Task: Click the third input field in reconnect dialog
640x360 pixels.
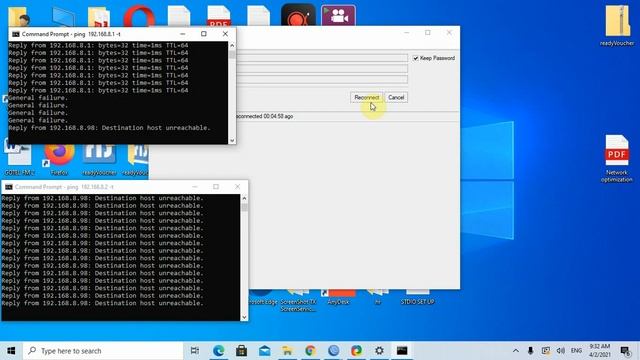Action: (322, 79)
